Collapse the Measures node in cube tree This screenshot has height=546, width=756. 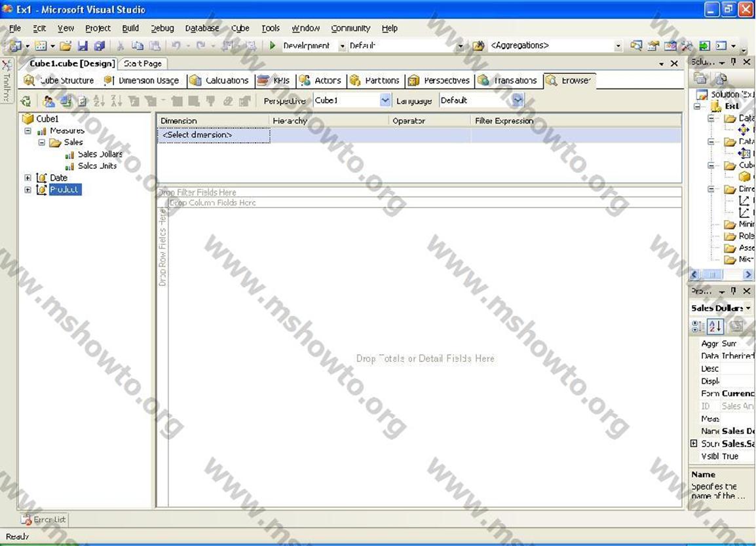[x=28, y=130]
